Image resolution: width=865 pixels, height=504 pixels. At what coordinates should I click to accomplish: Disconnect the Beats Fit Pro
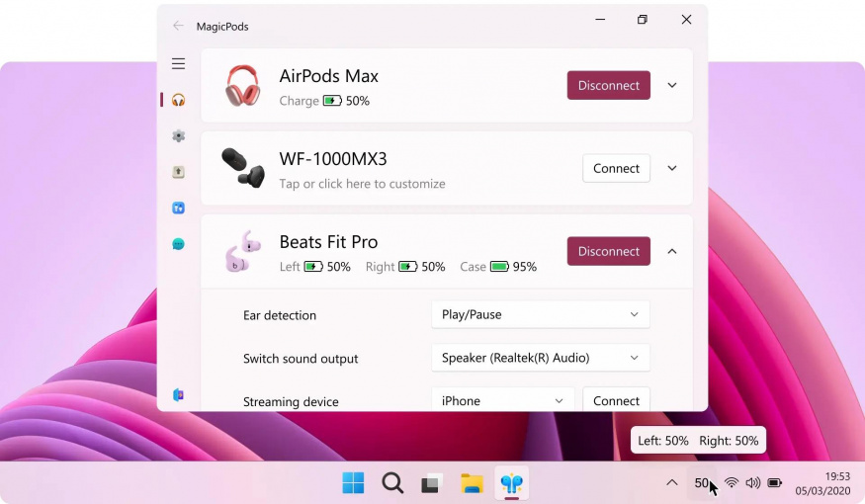tap(609, 251)
